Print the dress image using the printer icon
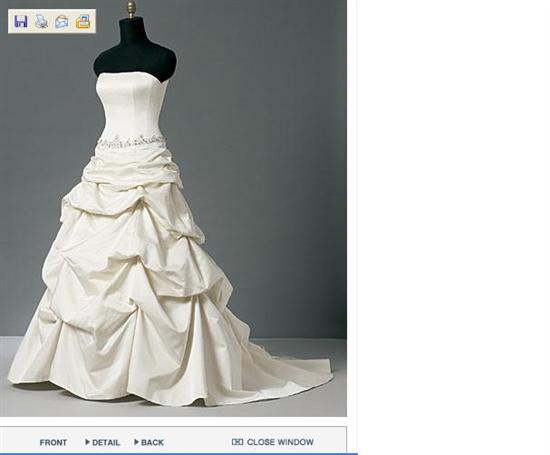This screenshot has height=455, width=550. 41,21
